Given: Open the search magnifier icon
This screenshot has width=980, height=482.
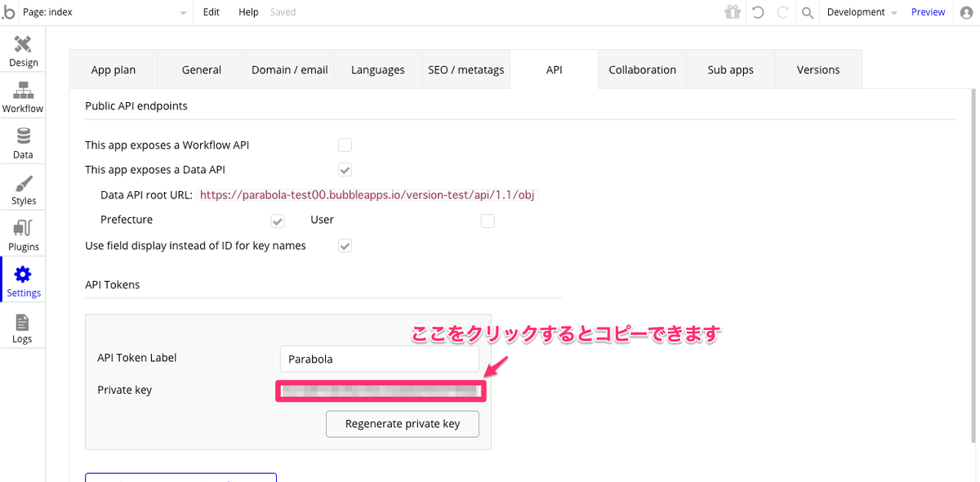Looking at the screenshot, I should [807, 12].
